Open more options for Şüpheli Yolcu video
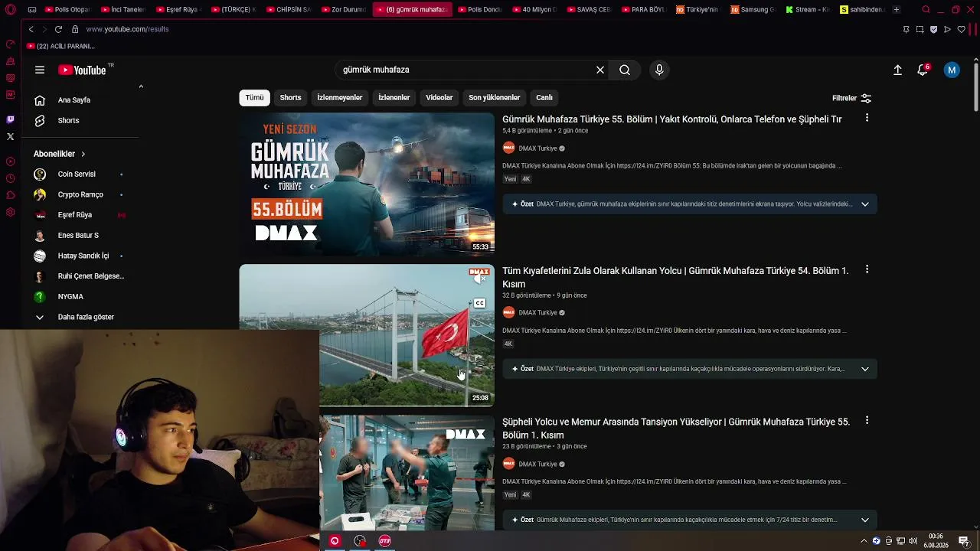Image resolution: width=980 pixels, height=551 pixels. pyautogui.click(x=867, y=420)
